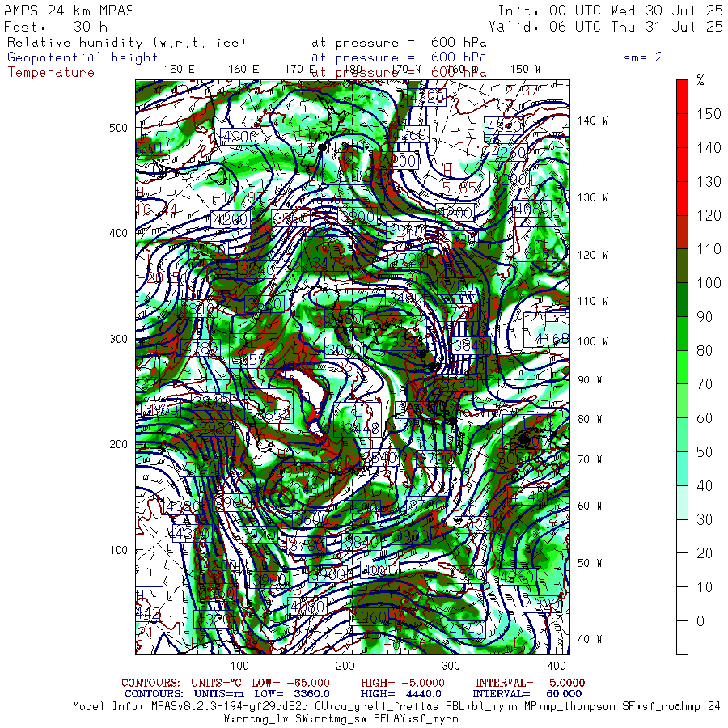Click the "100 W" longitude label right of map

[x=592, y=341]
